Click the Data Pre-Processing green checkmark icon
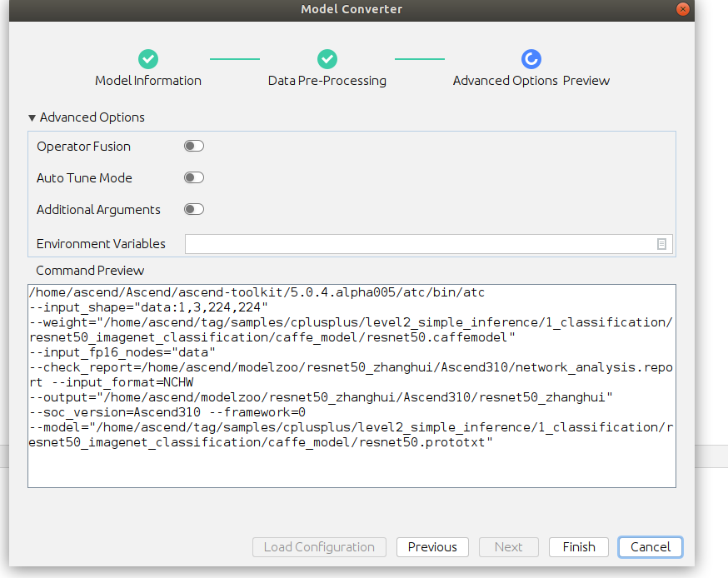Image resolution: width=728 pixels, height=578 pixels. click(327, 59)
